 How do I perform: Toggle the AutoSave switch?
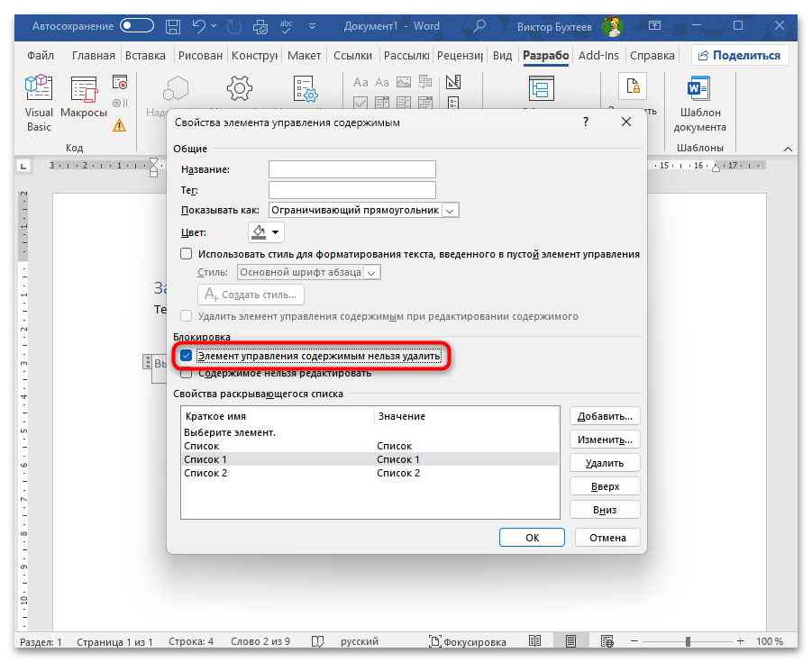tap(136, 26)
